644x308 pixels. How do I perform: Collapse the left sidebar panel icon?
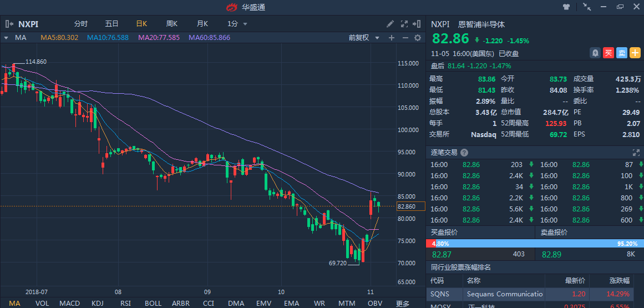click(x=9, y=24)
